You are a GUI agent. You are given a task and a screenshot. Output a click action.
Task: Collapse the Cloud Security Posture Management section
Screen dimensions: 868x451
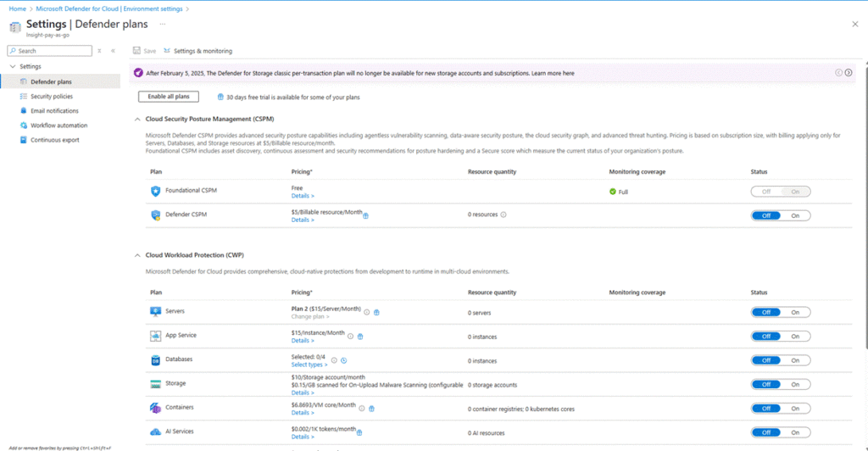[x=137, y=119]
